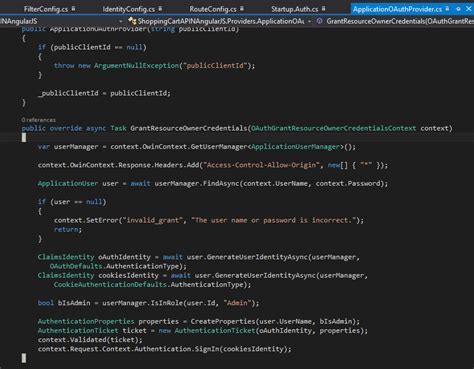
Task: Click the ArgumentNullException type name
Action: (136, 66)
